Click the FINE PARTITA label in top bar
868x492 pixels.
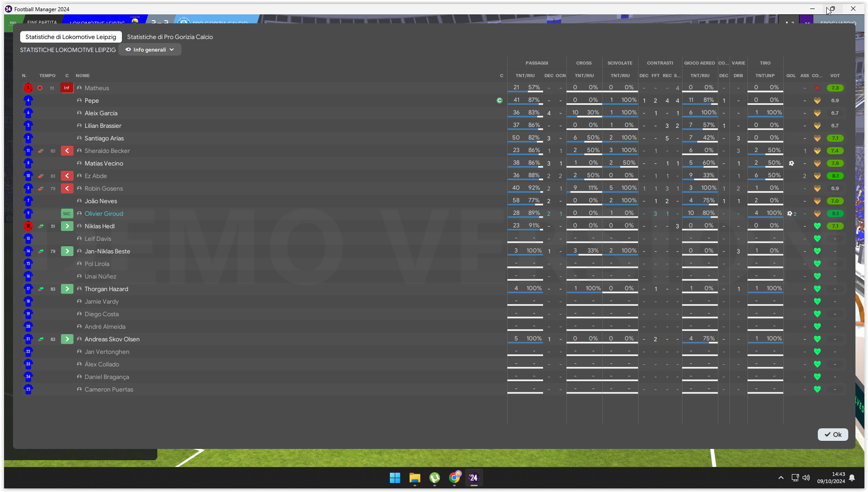pyautogui.click(x=42, y=22)
